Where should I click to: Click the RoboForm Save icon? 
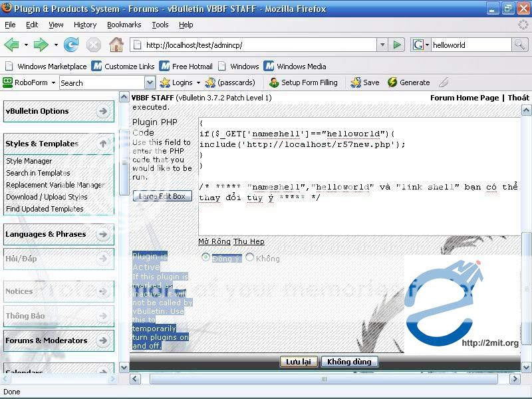(x=356, y=82)
